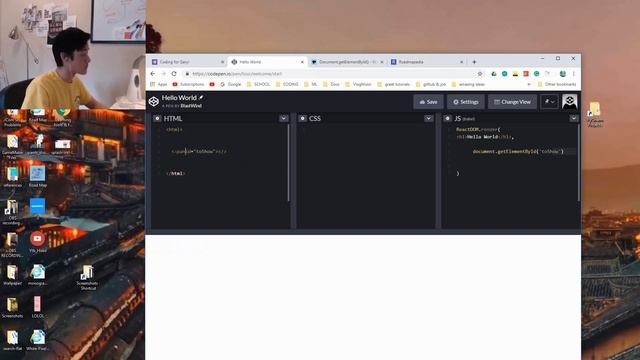Open the pen Settings button
This screenshot has height=360, width=640.
[x=466, y=102]
